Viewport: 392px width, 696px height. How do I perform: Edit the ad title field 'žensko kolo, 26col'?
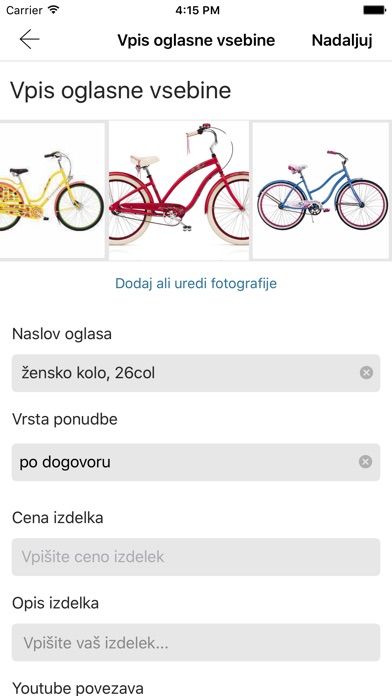click(196, 373)
